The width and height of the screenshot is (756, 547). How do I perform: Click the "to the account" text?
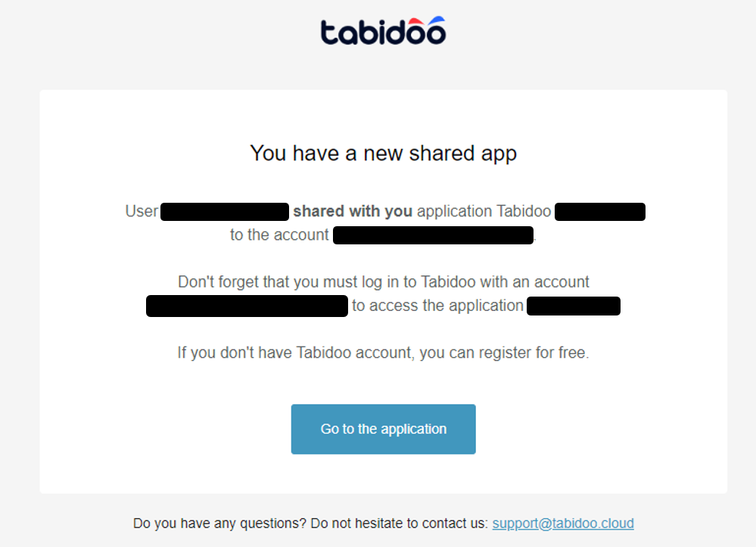279,235
